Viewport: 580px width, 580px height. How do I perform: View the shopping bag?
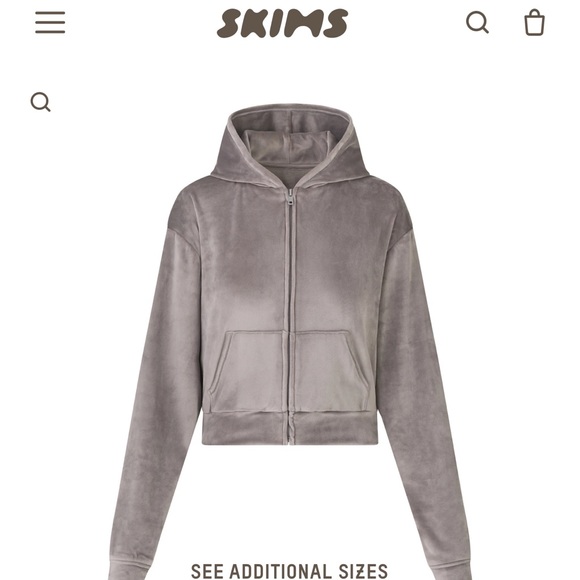click(x=535, y=23)
